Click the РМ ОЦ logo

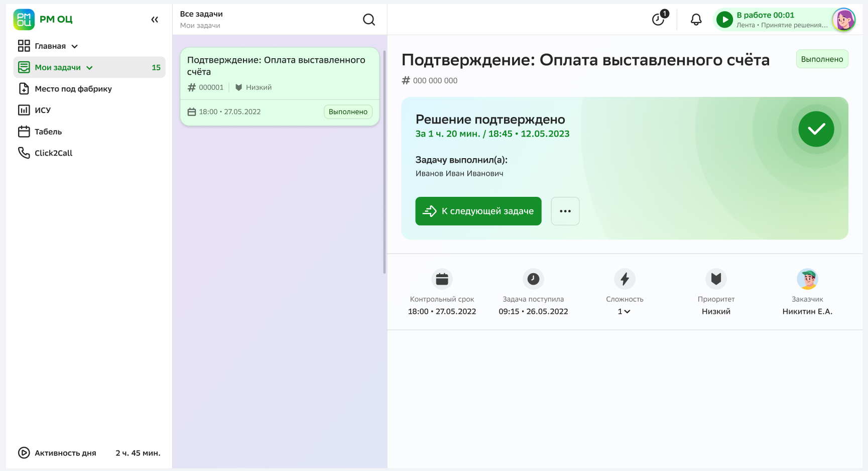[43, 20]
